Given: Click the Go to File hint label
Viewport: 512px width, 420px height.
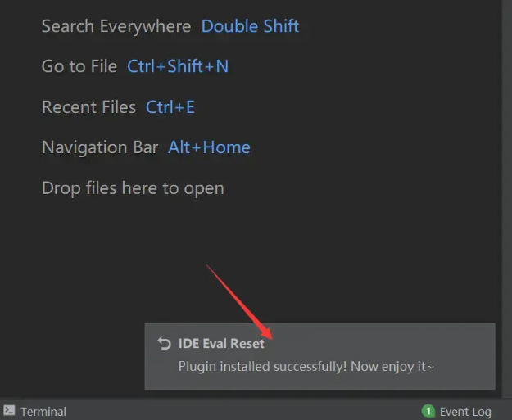Looking at the screenshot, I should [x=79, y=66].
